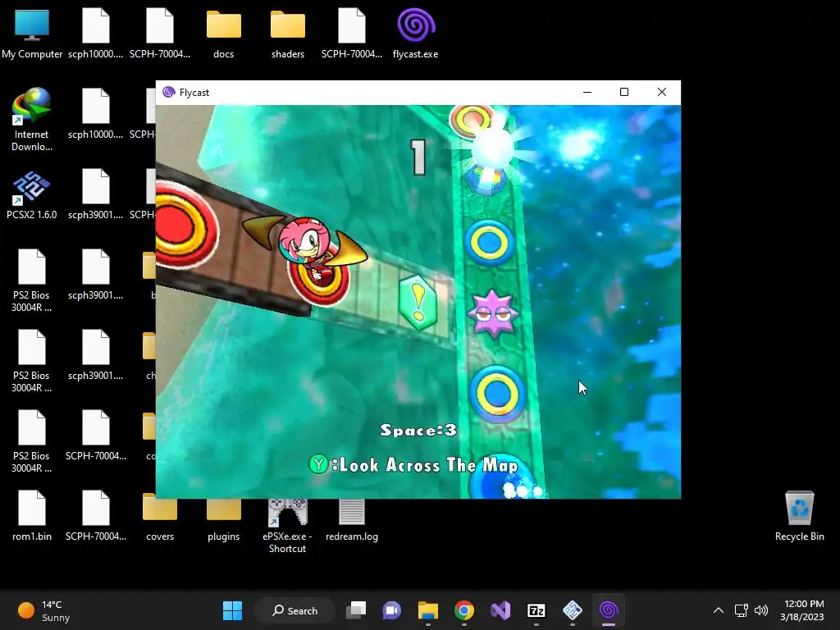
Task: Open the docs folder on desktop
Action: click(223, 33)
